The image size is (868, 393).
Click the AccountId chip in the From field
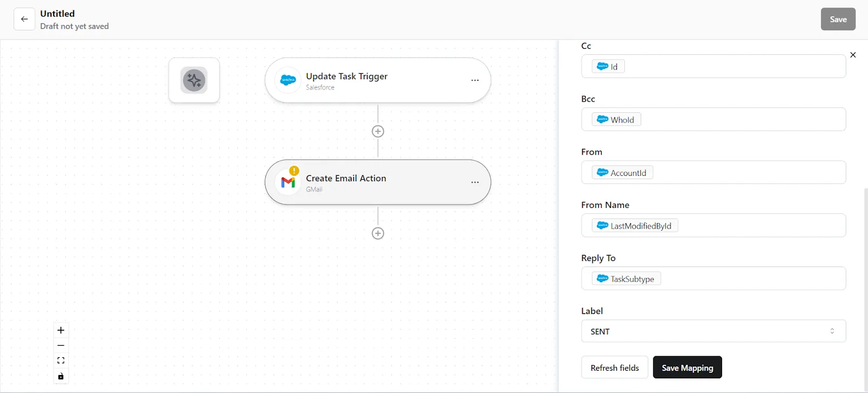click(x=622, y=173)
